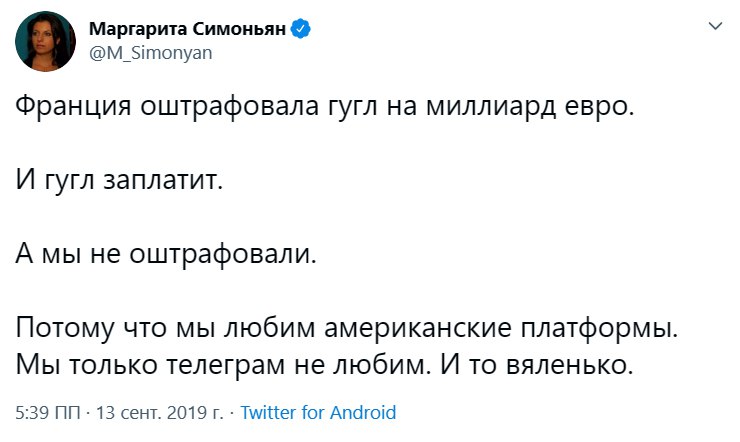Click the line starting with Потому что
This screenshot has height=442, width=740.
(346, 328)
